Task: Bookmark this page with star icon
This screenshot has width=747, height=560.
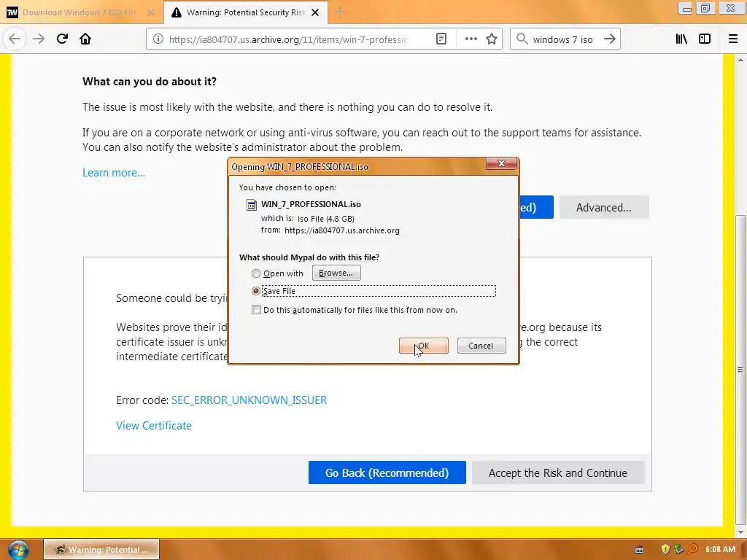Action: point(492,39)
